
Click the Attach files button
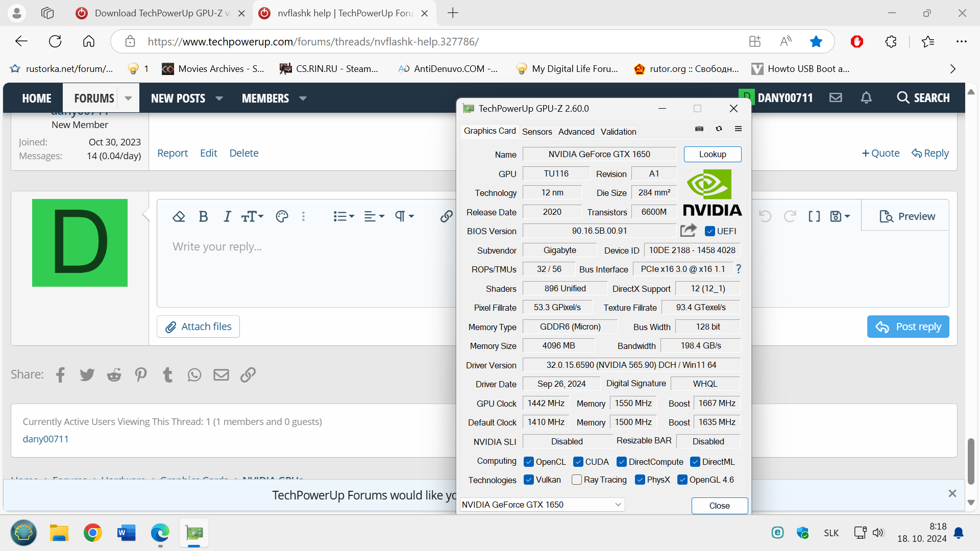click(x=198, y=327)
